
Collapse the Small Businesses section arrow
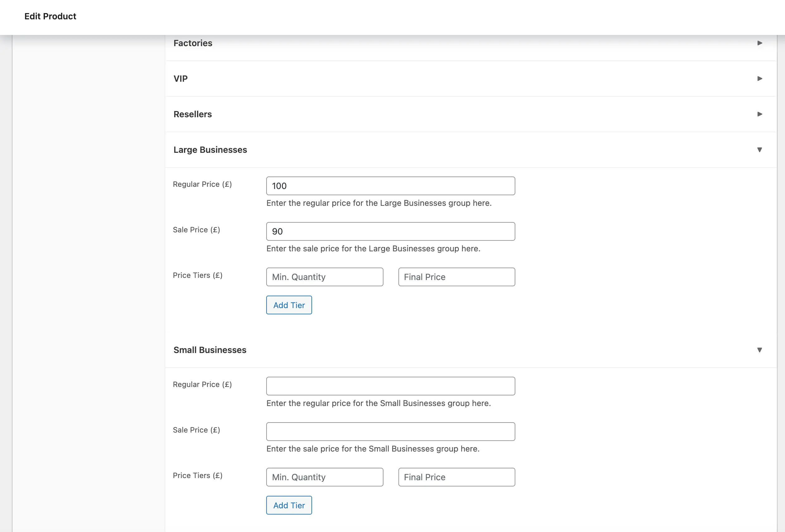click(760, 350)
